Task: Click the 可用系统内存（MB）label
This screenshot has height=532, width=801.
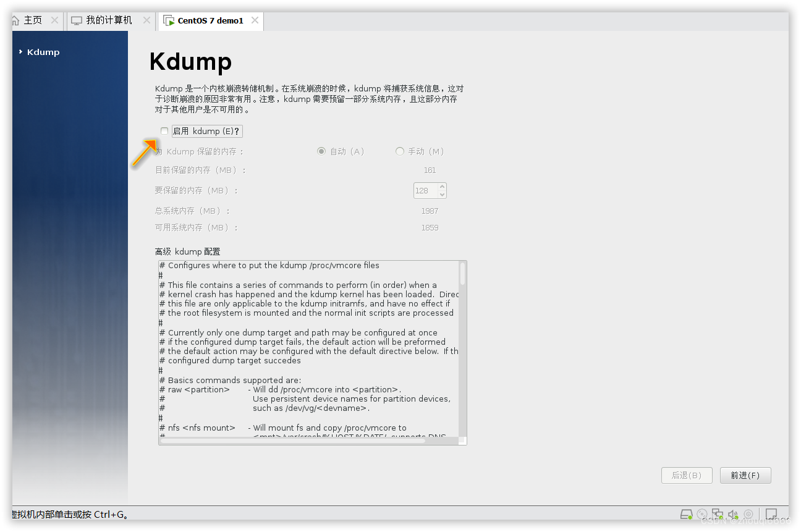Action: [196, 228]
